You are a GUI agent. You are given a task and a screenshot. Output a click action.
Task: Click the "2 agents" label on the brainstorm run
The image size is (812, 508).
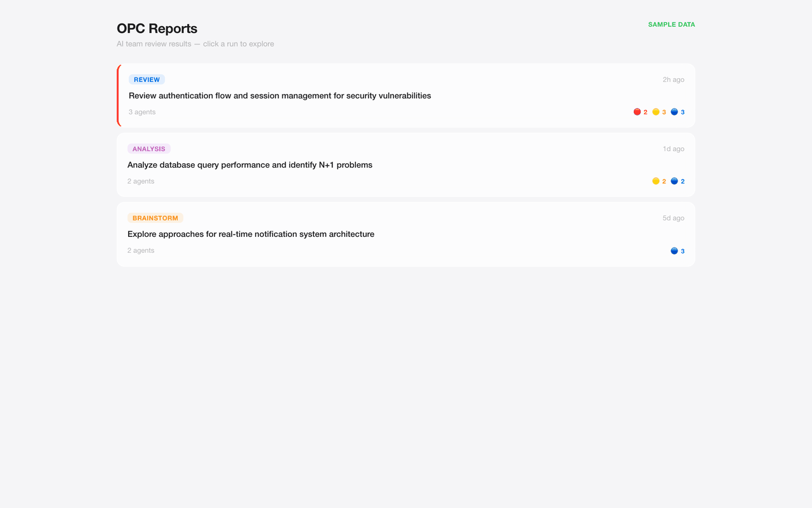click(141, 250)
